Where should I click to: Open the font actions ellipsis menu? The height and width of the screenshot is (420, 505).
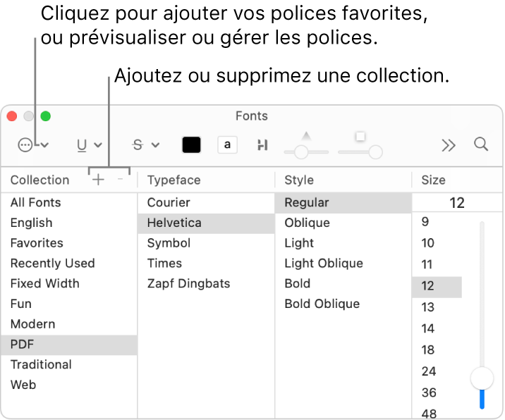(x=32, y=145)
